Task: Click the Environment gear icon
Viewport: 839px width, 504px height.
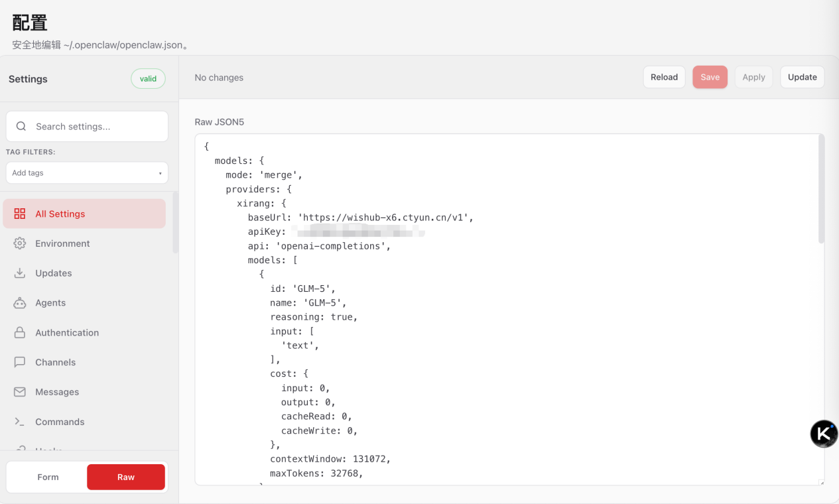Action: point(20,243)
